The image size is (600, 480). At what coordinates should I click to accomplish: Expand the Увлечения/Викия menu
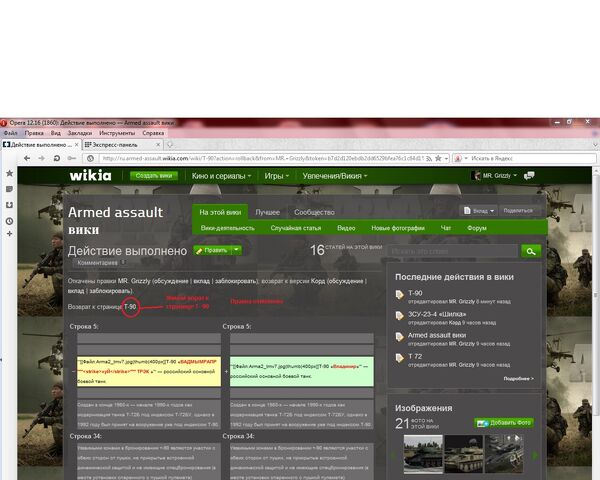click(335, 176)
